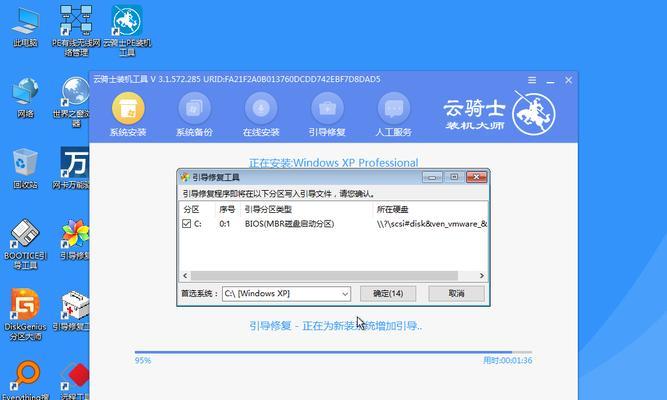667x400 pixels.
Task: Click the 引导修复工具 dialog title icon
Action: click(185, 177)
